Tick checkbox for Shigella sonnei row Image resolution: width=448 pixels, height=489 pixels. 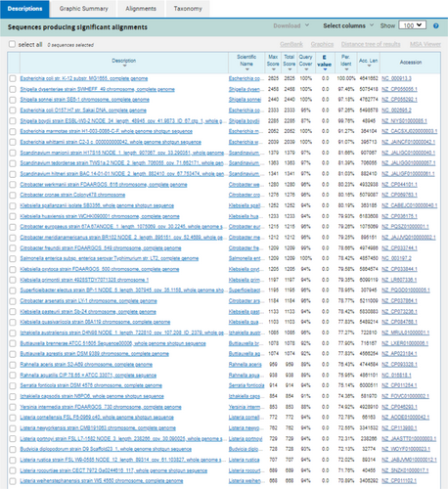point(13,100)
